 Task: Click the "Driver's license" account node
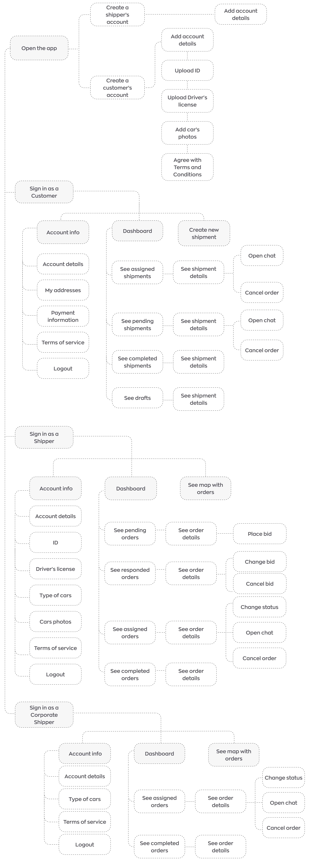coord(55,569)
